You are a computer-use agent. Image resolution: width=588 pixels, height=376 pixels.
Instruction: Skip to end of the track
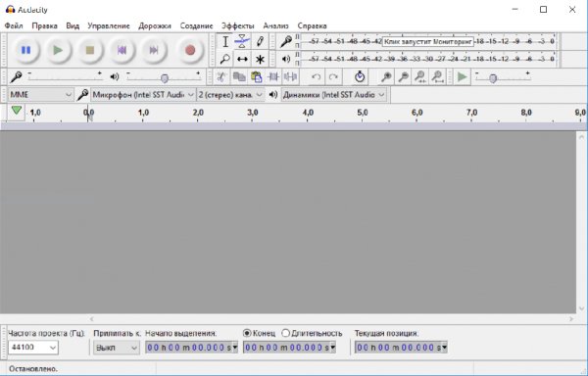(154, 50)
